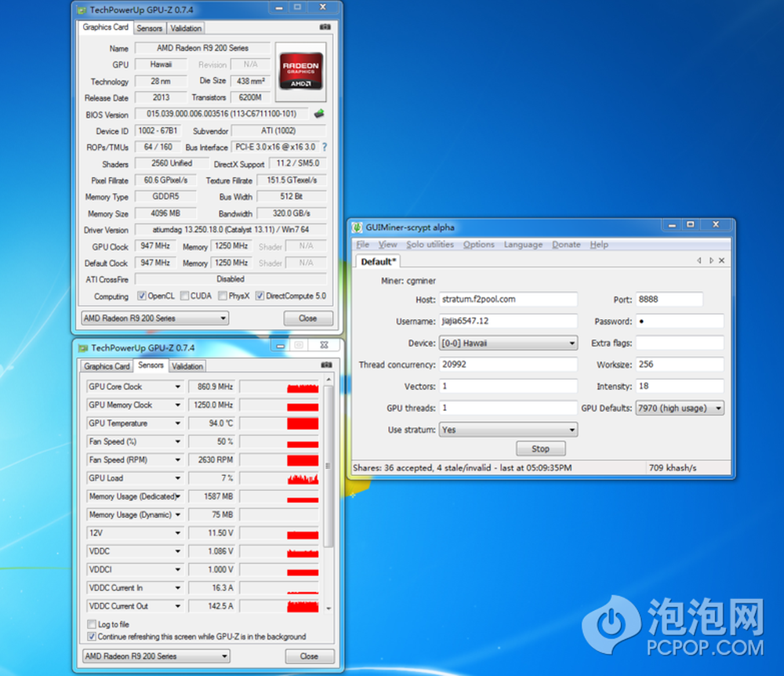
Task: Open GUIMiner Options menu
Action: (x=478, y=245)
